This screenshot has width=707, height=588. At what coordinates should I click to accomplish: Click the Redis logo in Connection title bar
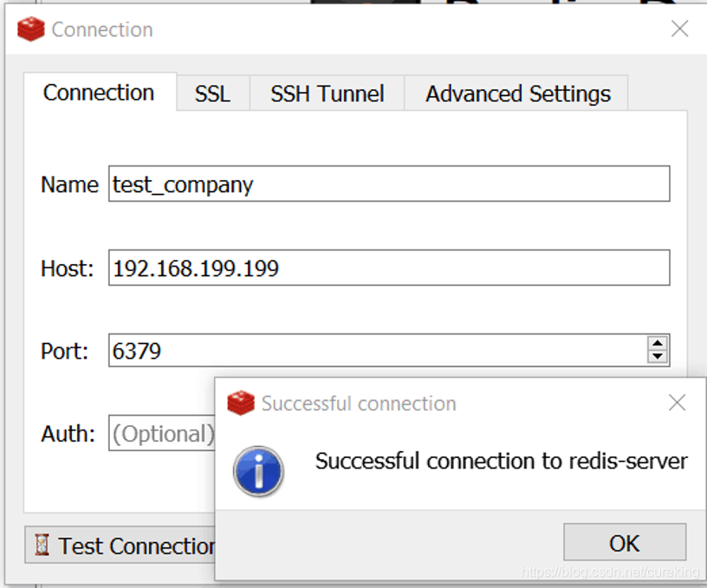tap(30, 29)
